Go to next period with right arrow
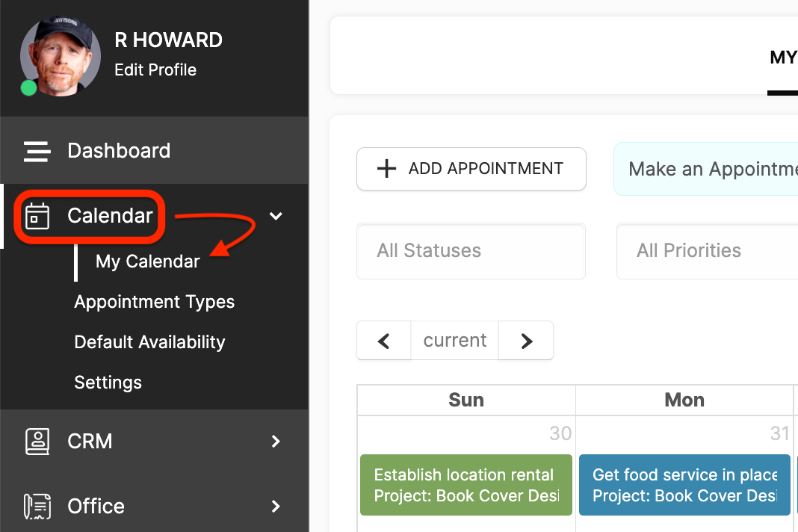 point(526,341)
